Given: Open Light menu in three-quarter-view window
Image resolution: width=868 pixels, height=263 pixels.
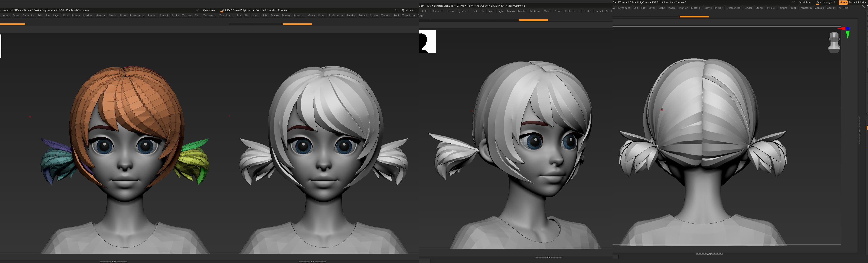Looking at the screenshot, I should pos(501,11).
